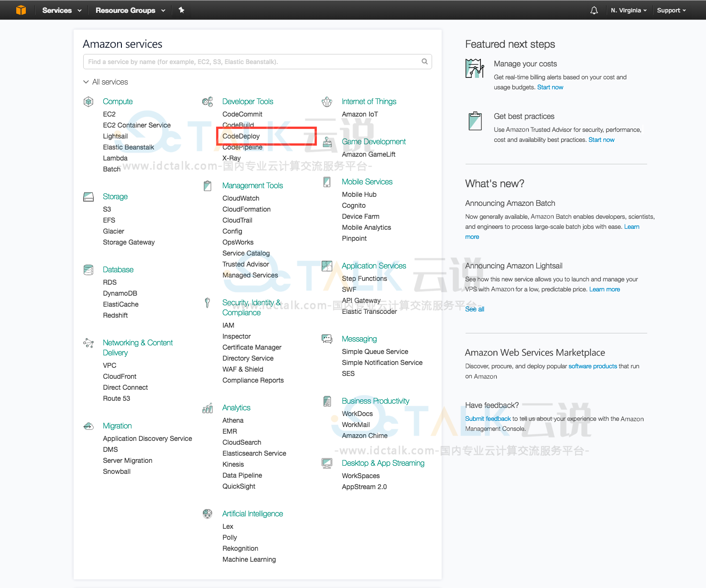This screenshot has width=706, height=588.
Task: Click the Messaging speech bubble icon
Action: (x=327, y=339)
